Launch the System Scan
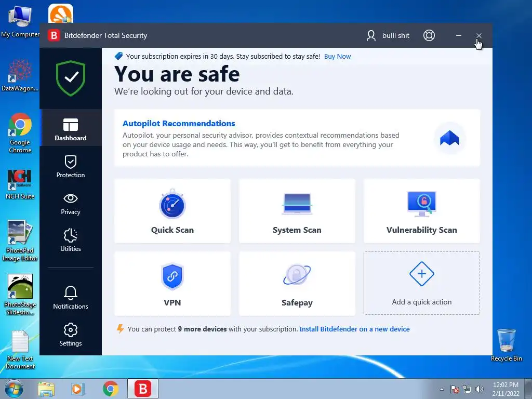This screenshot has width=532, height=399. (297, 211)
